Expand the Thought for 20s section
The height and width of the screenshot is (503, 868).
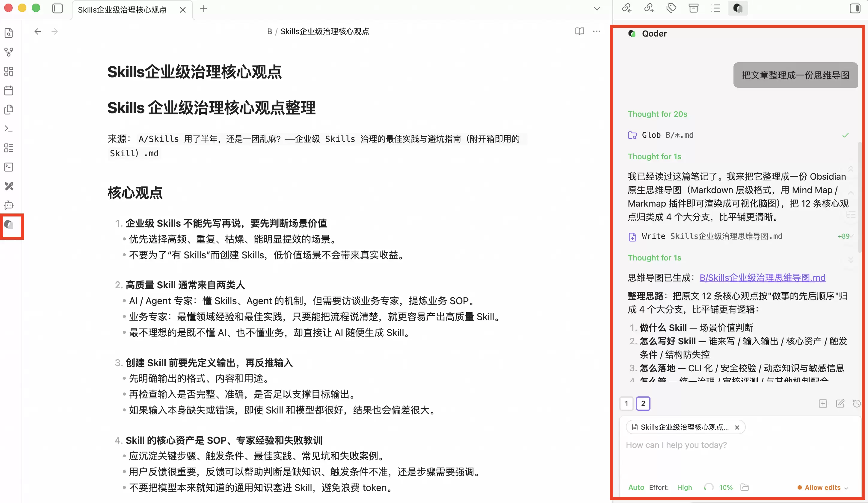657,114
